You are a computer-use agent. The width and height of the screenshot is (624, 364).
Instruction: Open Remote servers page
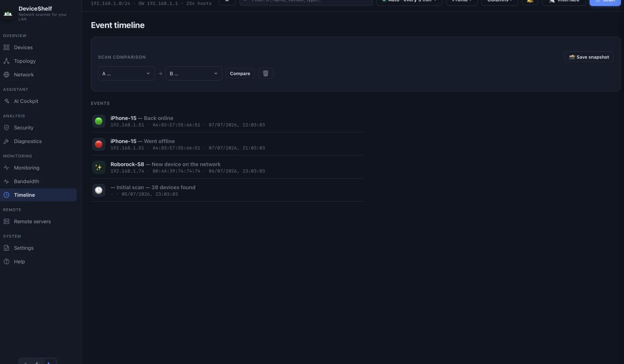click(x=38, y=222)
